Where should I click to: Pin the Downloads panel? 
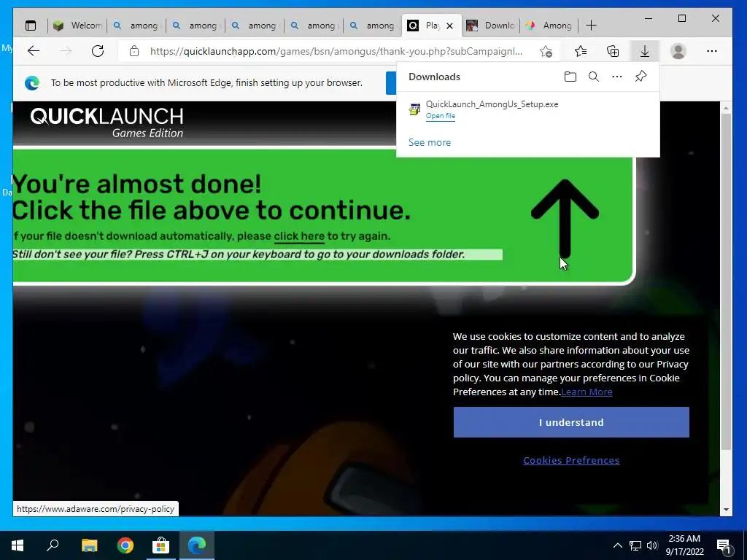pos(640,77)
